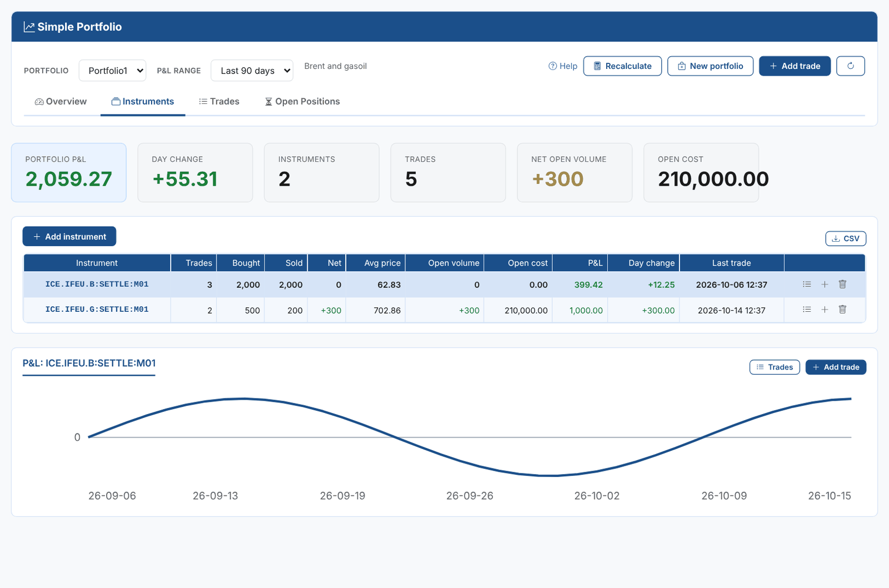
Task: Click the Net Open Volume +300 card
Action: coord(575,173)
